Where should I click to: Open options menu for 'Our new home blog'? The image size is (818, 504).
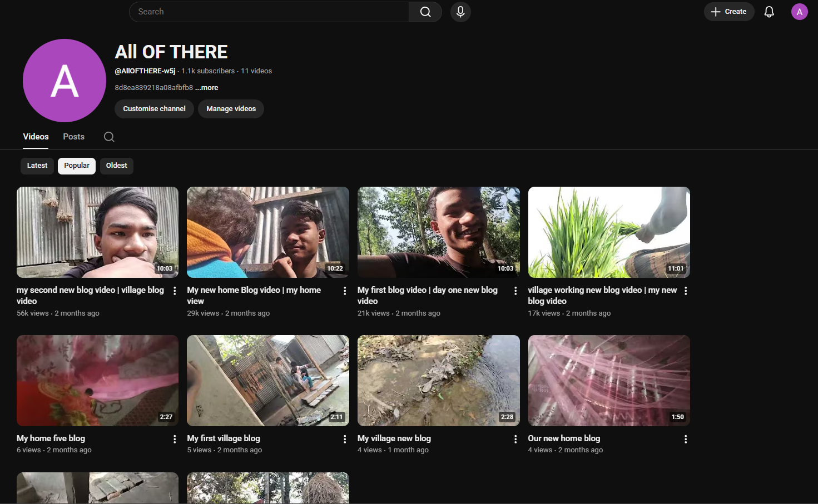point(686,439)
